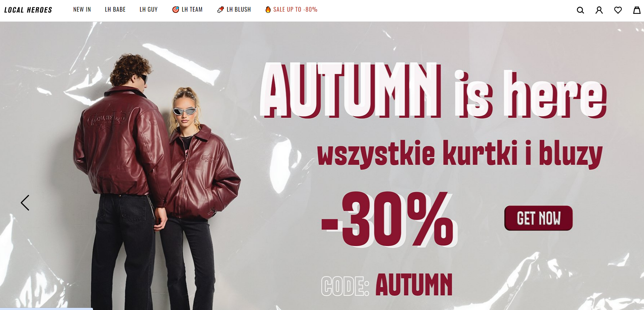Viewport: 644px width, 310px height.
Task: Open the LH BABE menu
Action: tap(115, 9)
